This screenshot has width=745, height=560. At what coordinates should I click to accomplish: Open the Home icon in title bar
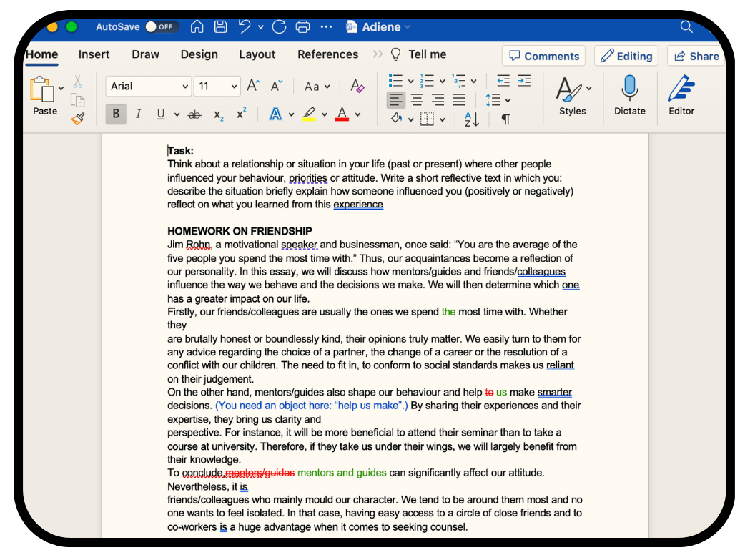pyautogui.click(x=197, y=26)
